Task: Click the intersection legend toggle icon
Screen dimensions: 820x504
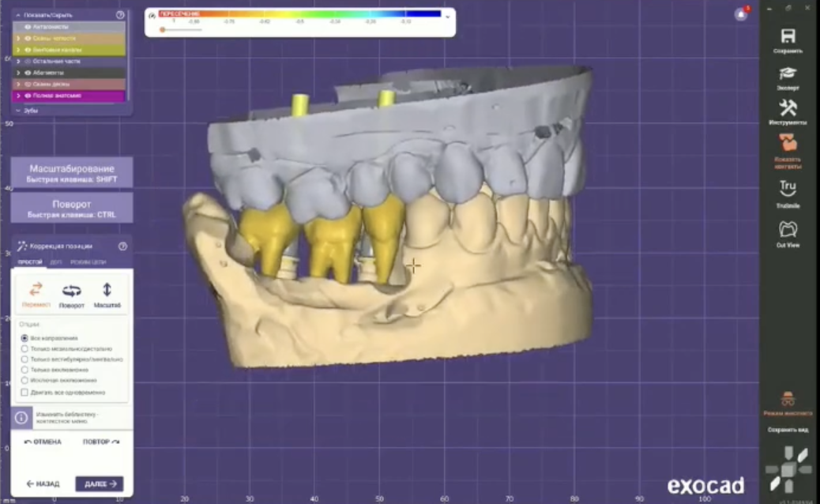Action: [152, 16]
